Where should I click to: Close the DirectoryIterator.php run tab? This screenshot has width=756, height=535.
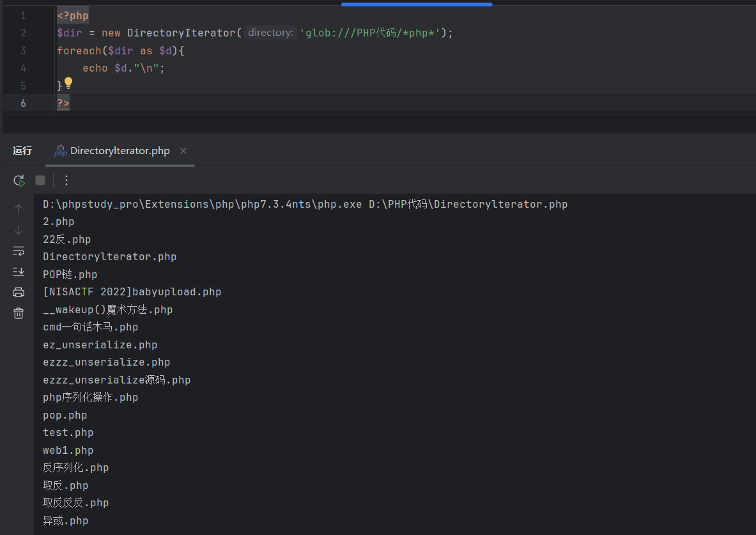[x=183, y=151]
